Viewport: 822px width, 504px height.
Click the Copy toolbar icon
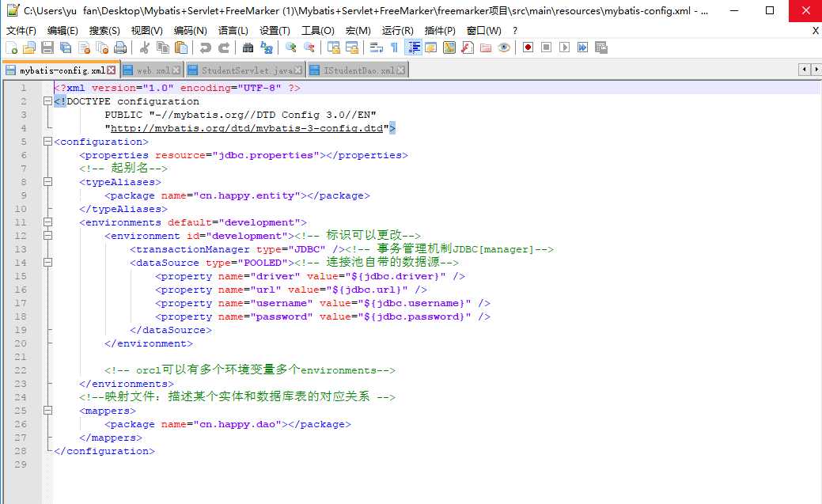point(163,47)
